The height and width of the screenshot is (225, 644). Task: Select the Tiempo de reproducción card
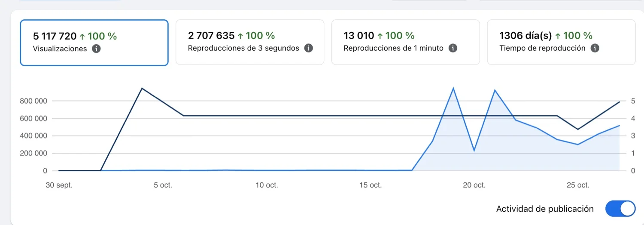coord(561,42)
